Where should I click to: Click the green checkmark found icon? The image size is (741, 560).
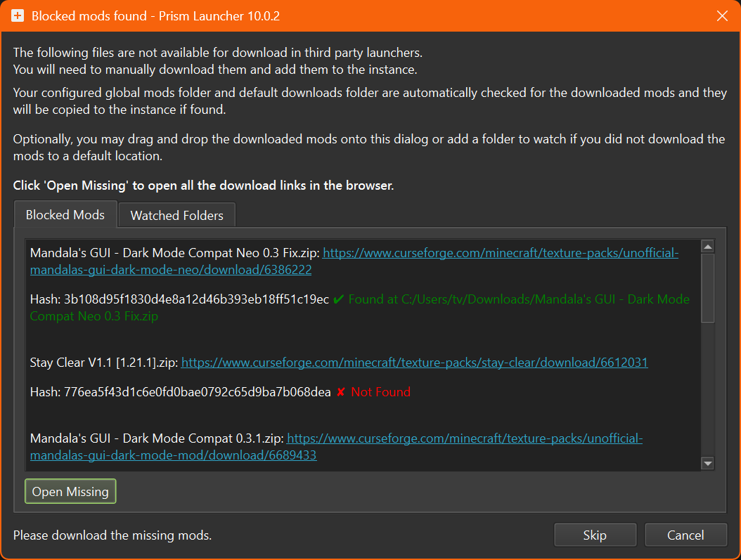coord(338,299)
